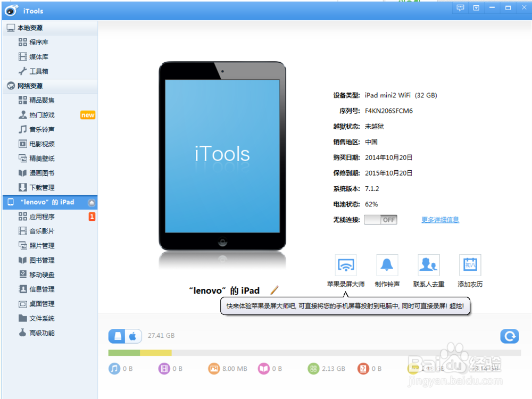
Task: Collapse the 网络资源 section header
Action: click(x=50, y=86)
